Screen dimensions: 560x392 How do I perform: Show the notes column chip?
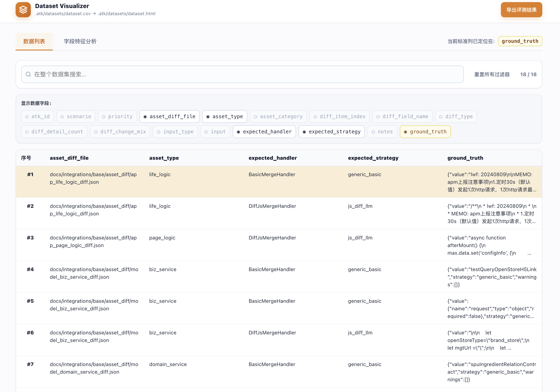coord(382,131)
